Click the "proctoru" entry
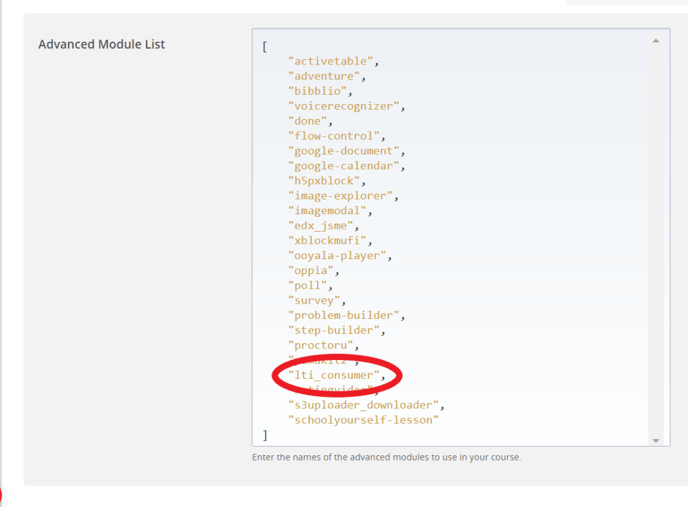Viewport: 688px width, 507px height. point(321,345)
